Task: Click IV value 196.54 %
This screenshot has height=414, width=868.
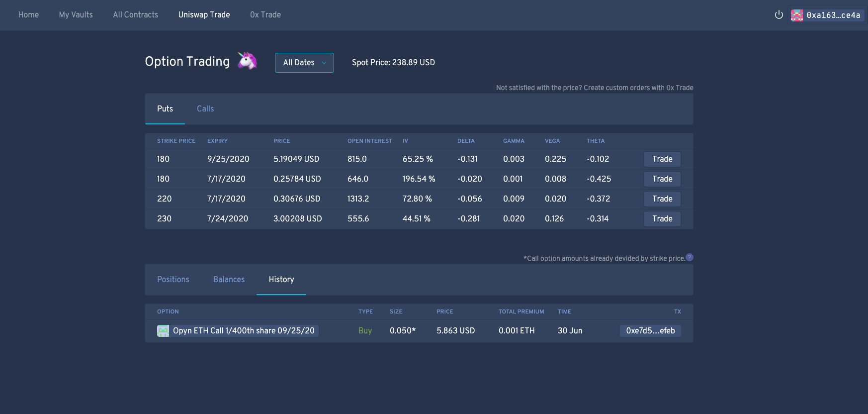Action: (419, 179)
